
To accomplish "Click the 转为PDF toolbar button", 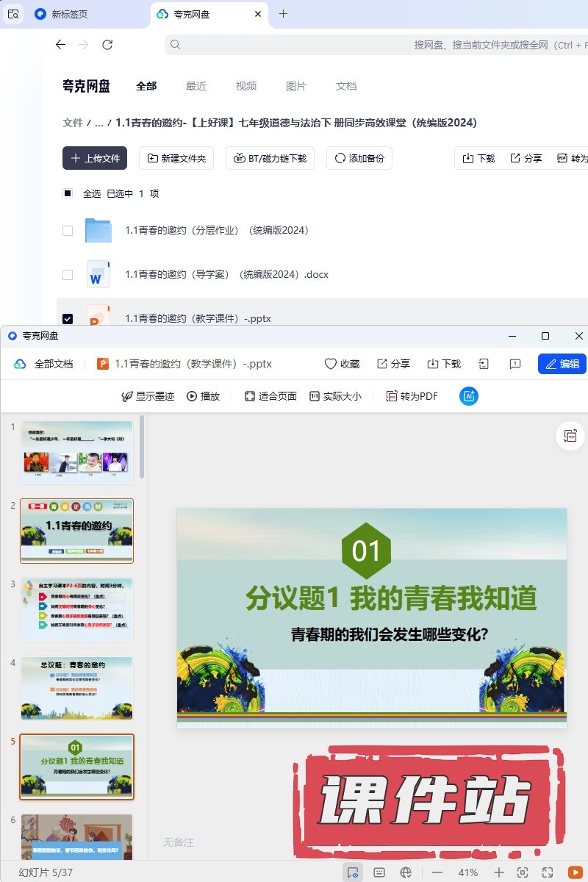I will 412,396.
